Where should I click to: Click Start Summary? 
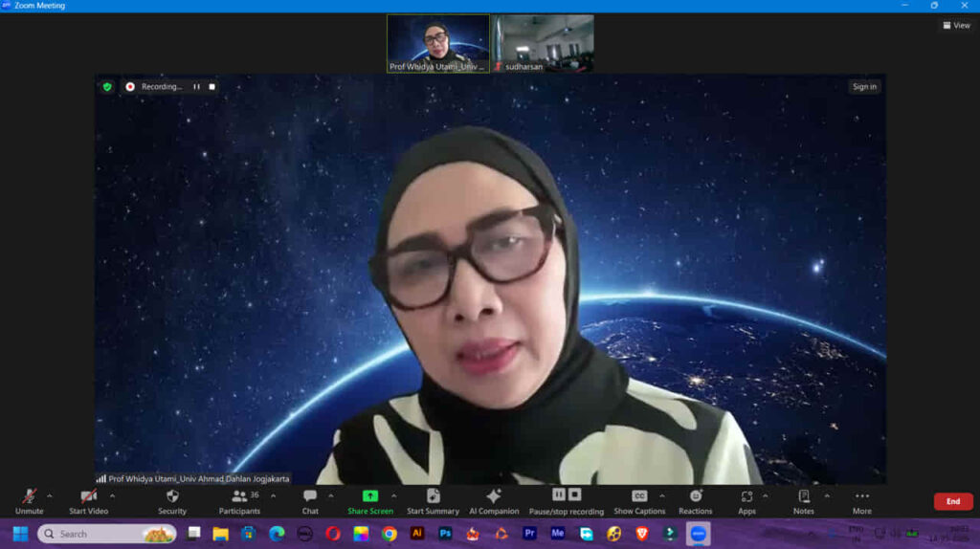[x=433, y=501]
